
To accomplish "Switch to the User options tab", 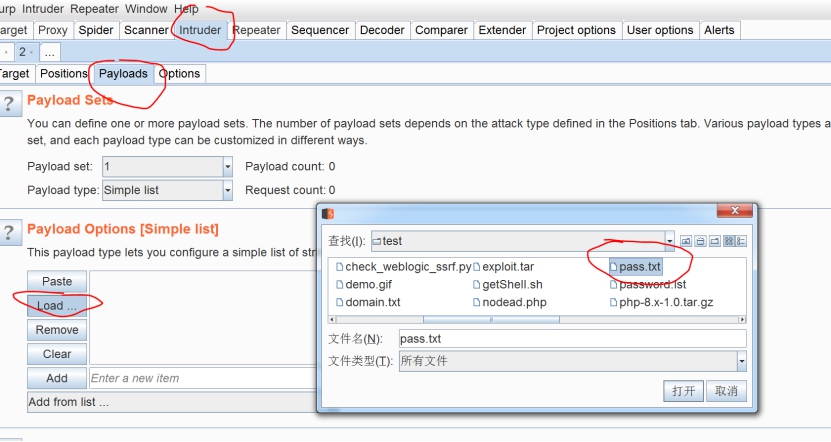I will click(660, 30).
